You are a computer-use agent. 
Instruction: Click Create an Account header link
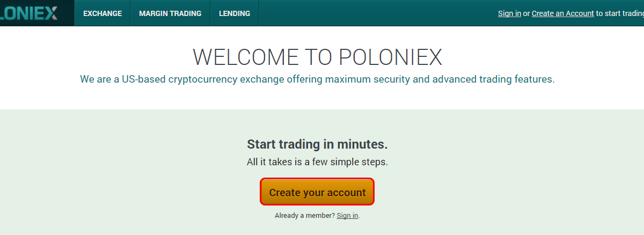pos(563,13)
